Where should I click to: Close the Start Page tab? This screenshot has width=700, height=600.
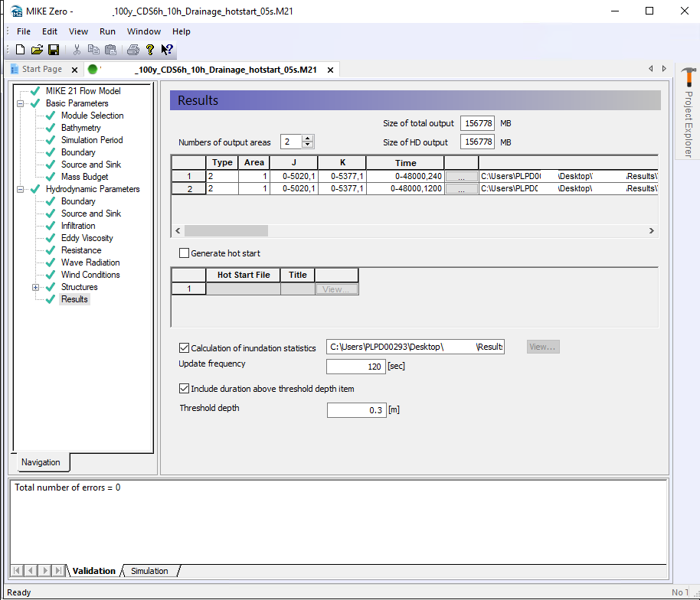(75, 70)
